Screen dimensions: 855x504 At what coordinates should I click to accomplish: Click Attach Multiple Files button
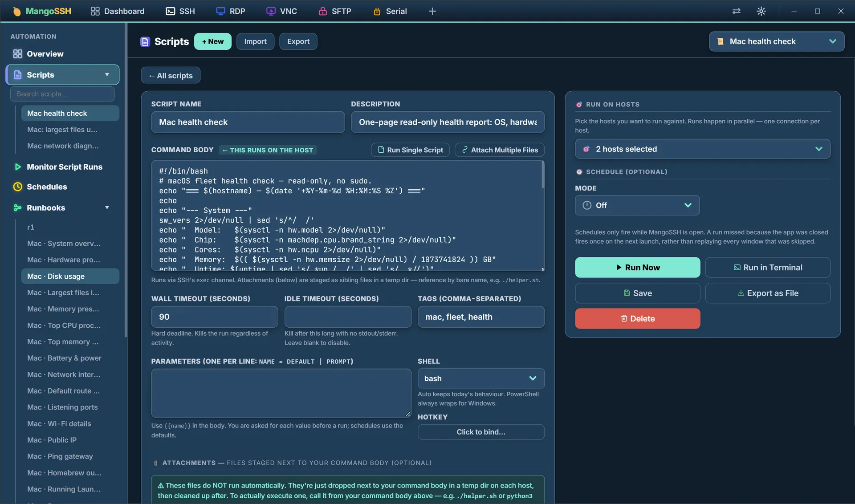pyautogui.click(x=499, y=150)
